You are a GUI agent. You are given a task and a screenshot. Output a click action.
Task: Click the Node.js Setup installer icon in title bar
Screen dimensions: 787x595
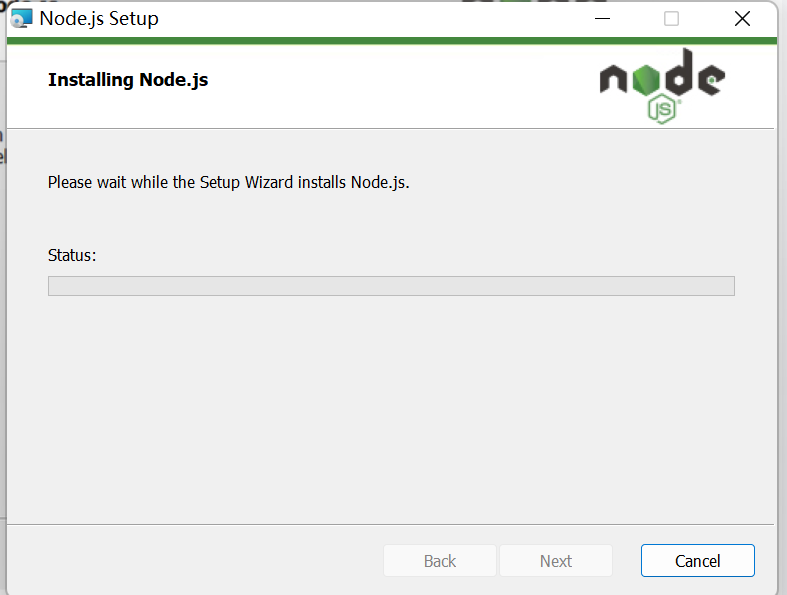pos(21,19)
